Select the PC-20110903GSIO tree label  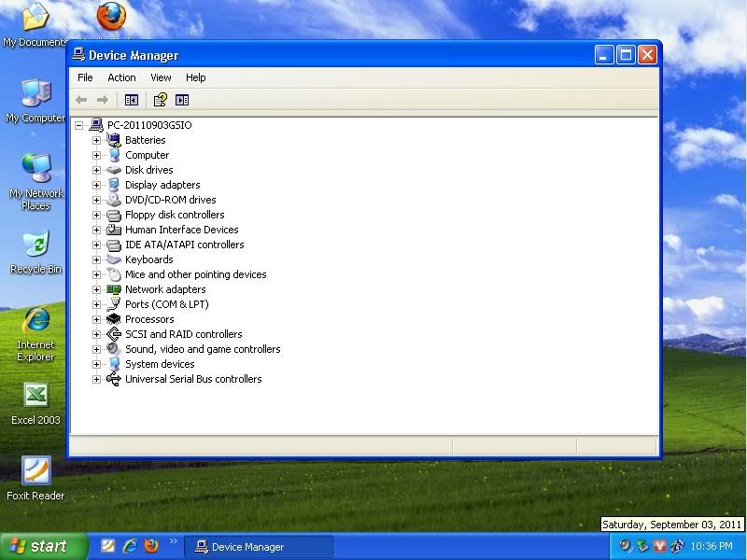click(149, 125)
